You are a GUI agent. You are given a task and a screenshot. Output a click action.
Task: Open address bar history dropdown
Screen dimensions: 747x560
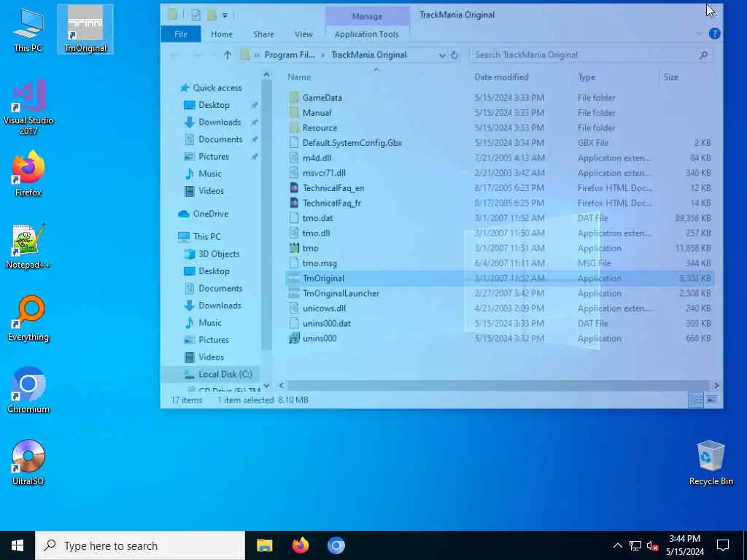[441, 55]
